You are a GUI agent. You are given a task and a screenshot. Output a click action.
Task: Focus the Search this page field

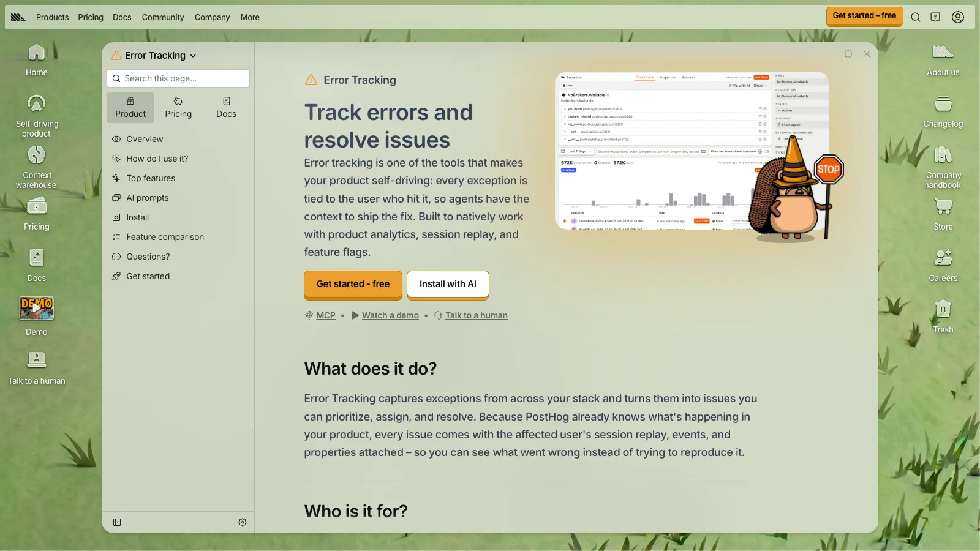[178, 78]
